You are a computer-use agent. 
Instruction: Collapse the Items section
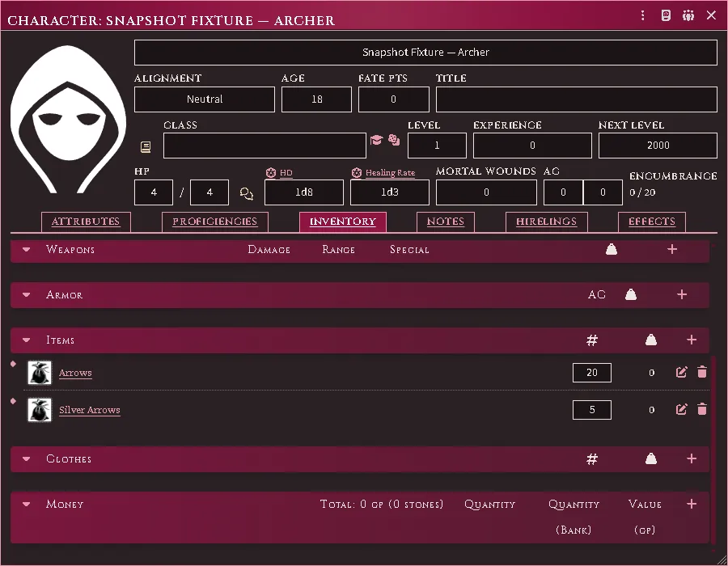[27, 340]
